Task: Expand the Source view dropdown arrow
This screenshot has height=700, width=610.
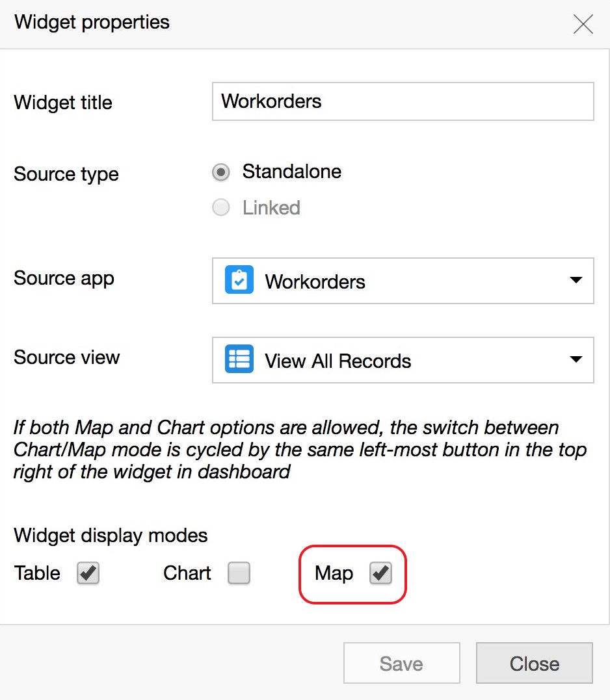Action: (x=576, y=359)
